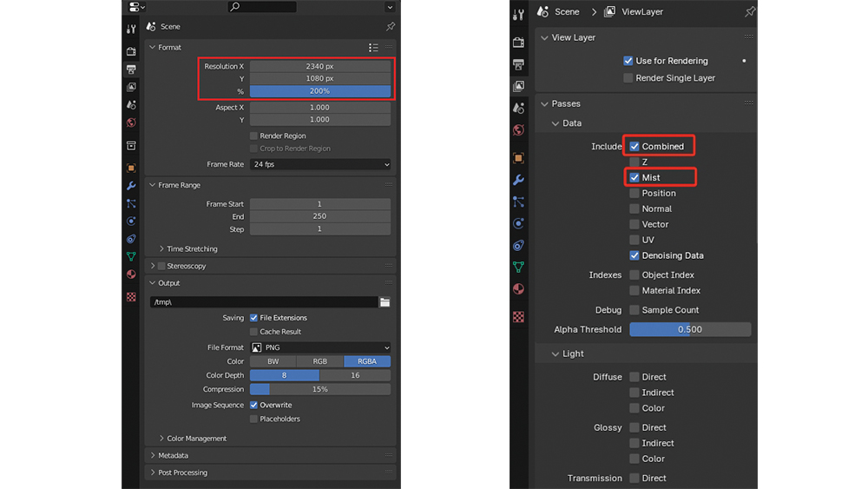868x489 pixels.
Task: Select Texture properties checkerboard icon in ViewLayer panel
Action: [x=518, y=317]
